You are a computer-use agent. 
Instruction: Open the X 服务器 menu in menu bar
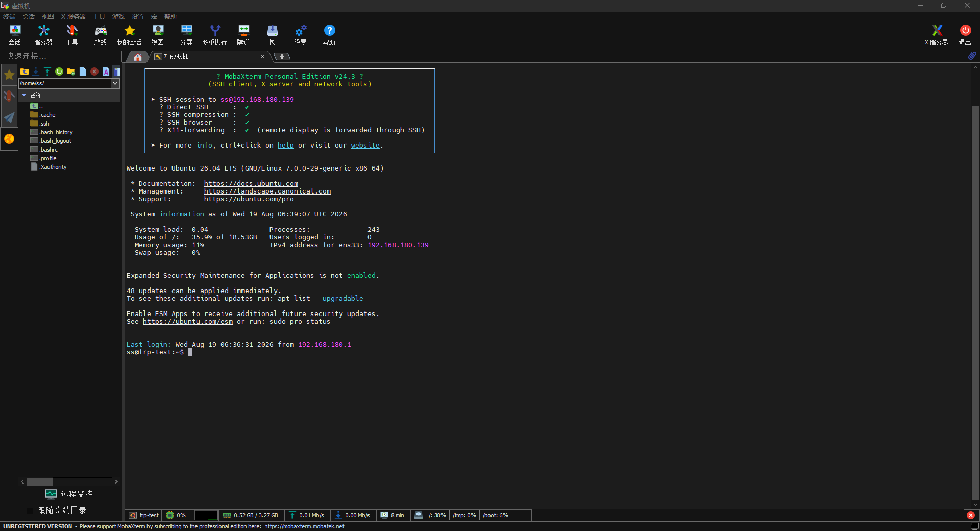click(x=73, y=17)
